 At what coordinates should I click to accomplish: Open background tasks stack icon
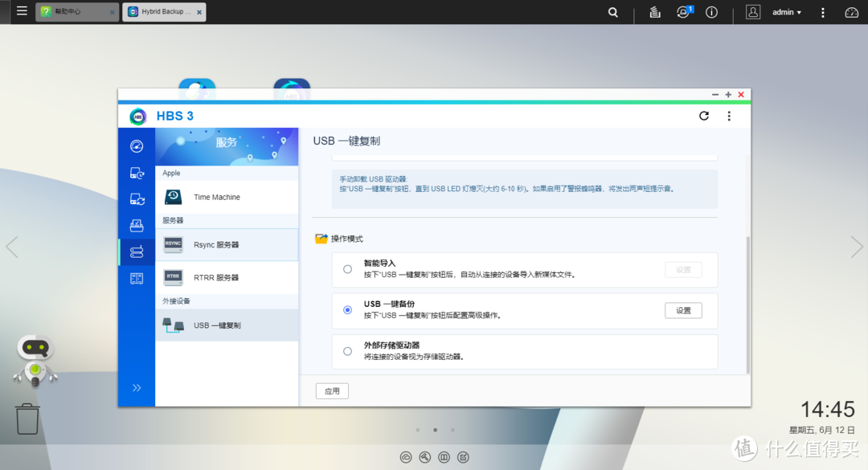[x=655, y=12]
